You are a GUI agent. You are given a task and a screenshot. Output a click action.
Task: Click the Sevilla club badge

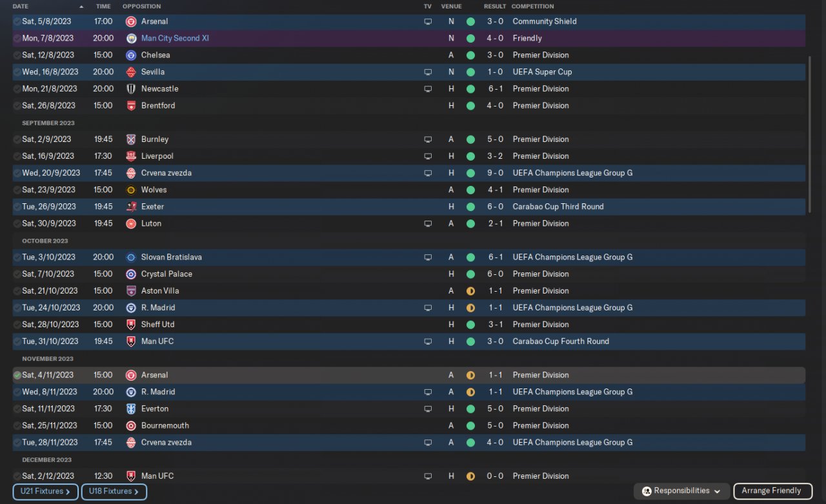(131, 72)
